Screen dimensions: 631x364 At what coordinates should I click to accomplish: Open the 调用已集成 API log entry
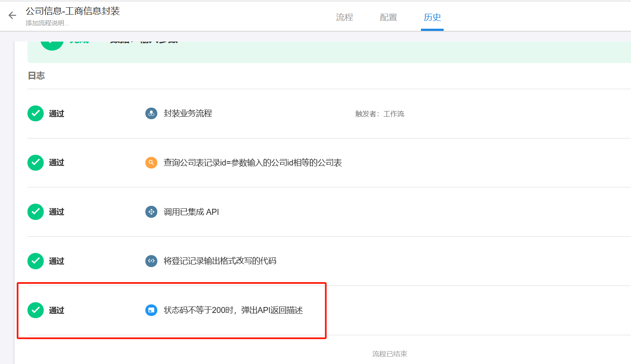click(191, 212)
